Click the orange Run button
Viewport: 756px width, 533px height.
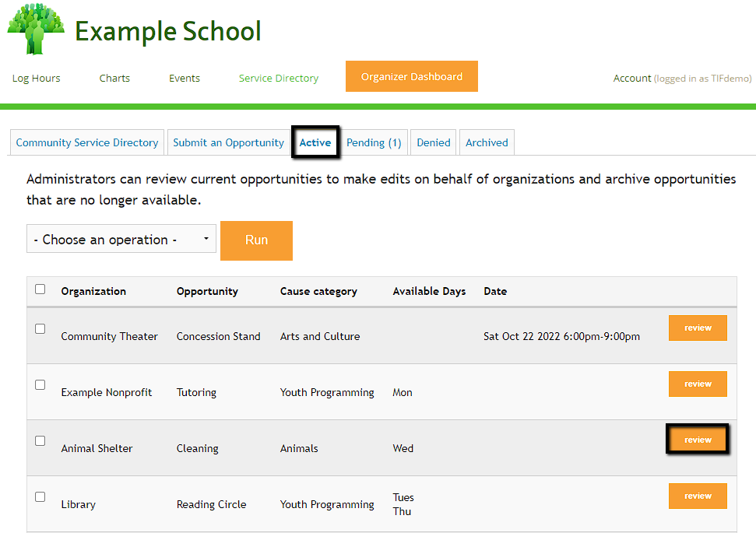[256, 240]
